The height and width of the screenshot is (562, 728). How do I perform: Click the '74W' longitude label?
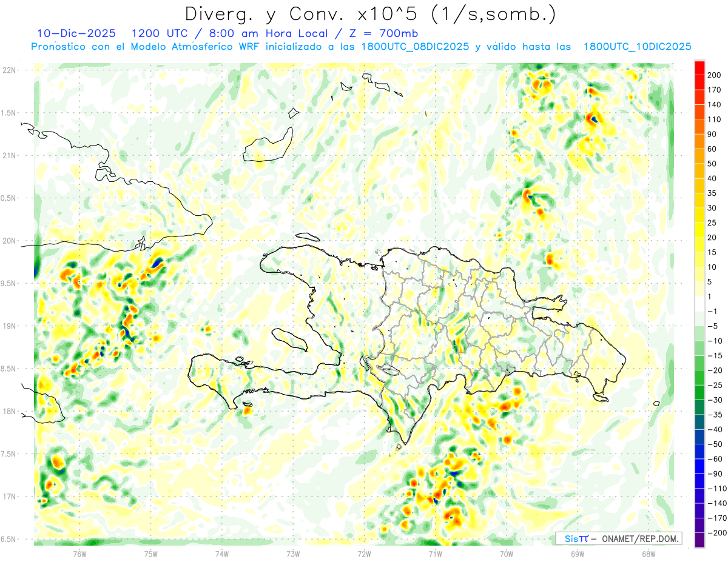click(x=222, y=553)
